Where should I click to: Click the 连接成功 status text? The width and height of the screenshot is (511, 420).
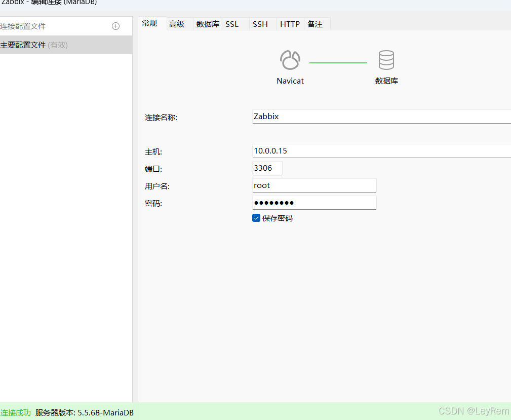15,412
